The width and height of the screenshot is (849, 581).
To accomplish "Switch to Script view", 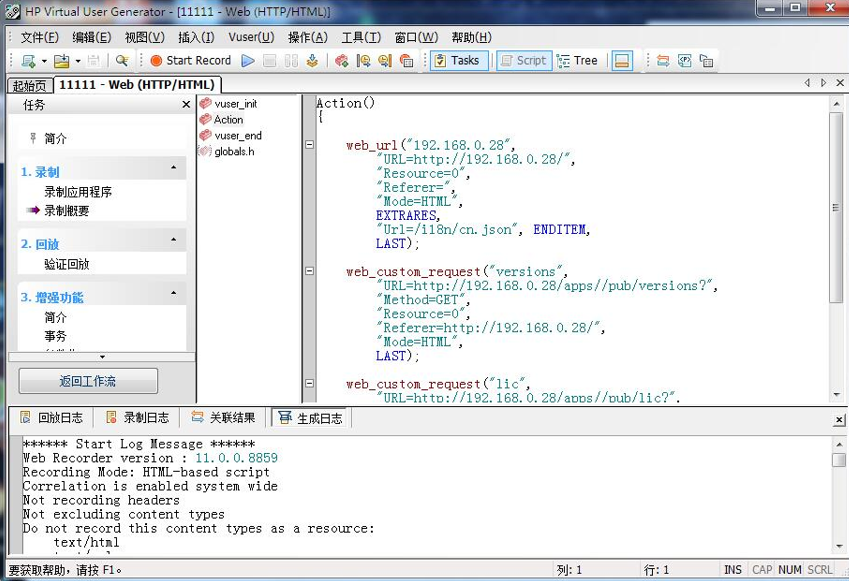I will [x=524, y=61].
